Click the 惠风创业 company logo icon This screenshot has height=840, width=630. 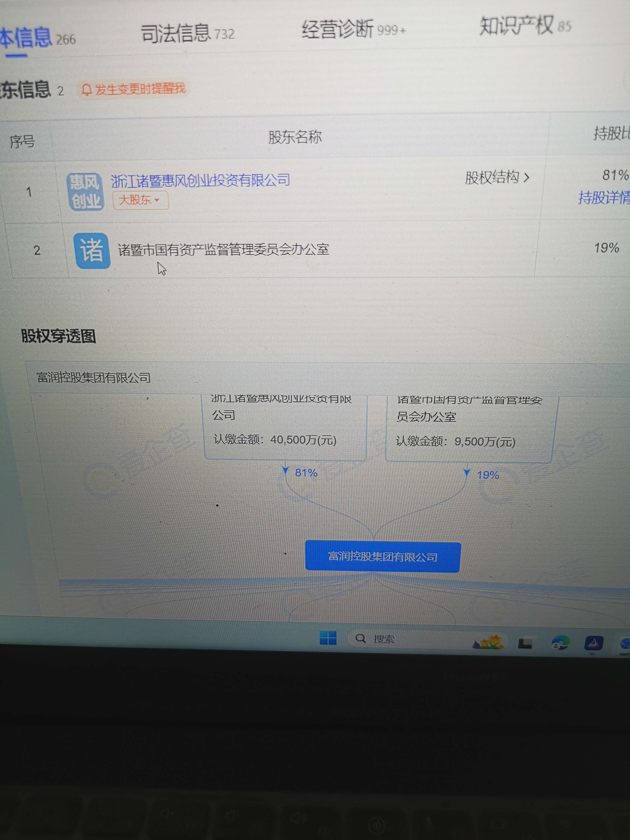[85, 192]
